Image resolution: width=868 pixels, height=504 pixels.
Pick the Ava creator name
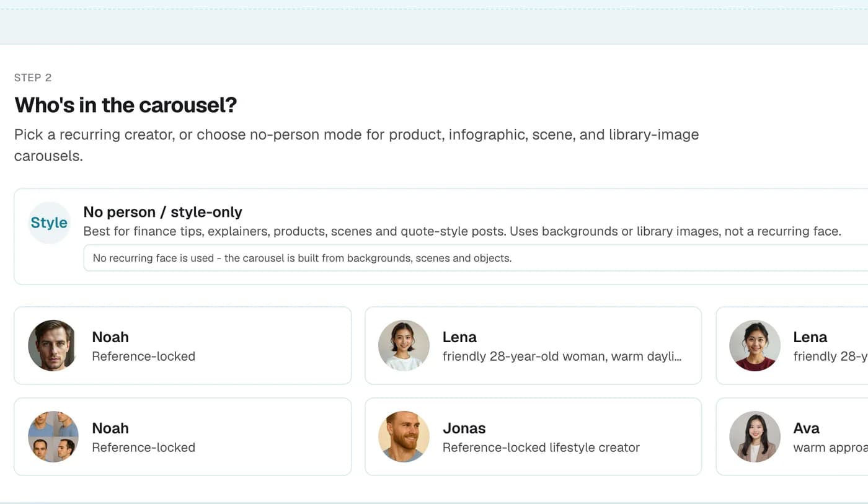[806, 428]
